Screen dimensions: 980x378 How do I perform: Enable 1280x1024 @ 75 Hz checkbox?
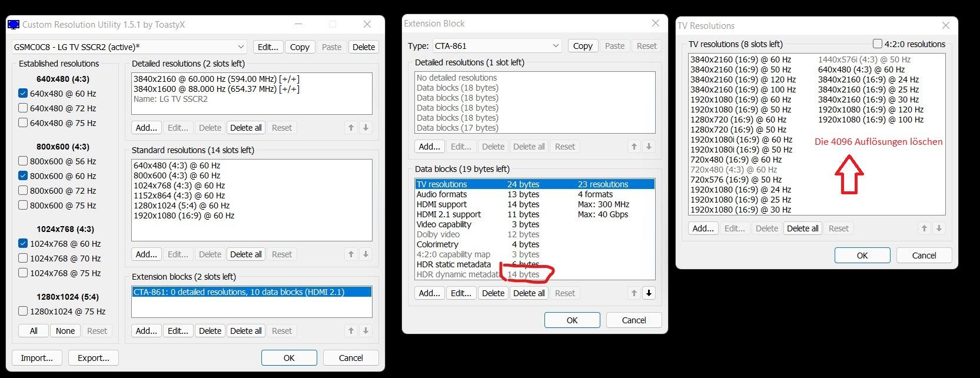(x=23, y=311)
